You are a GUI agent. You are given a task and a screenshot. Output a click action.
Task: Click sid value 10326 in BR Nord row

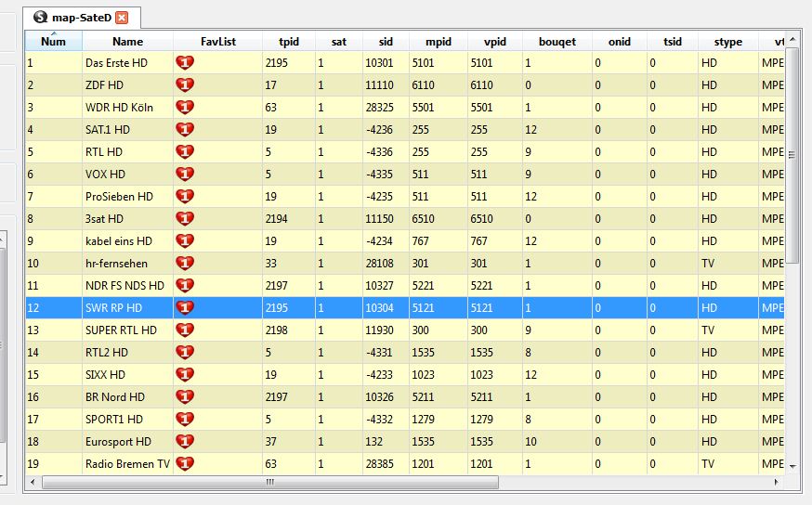tap(380, 396)
